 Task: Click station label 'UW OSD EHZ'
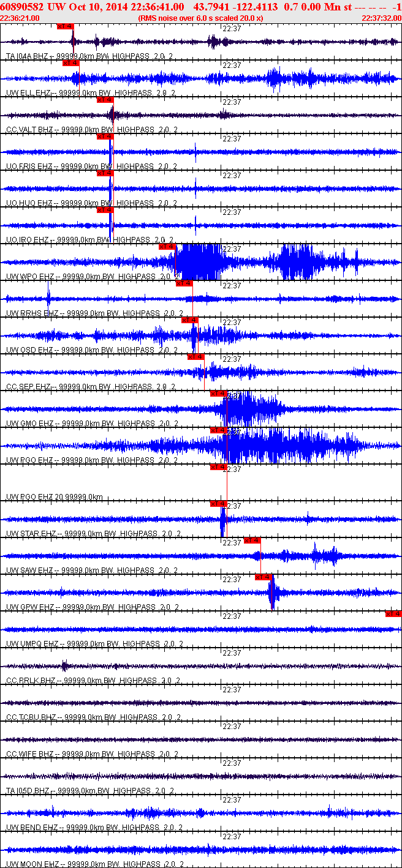click(29, 350)
